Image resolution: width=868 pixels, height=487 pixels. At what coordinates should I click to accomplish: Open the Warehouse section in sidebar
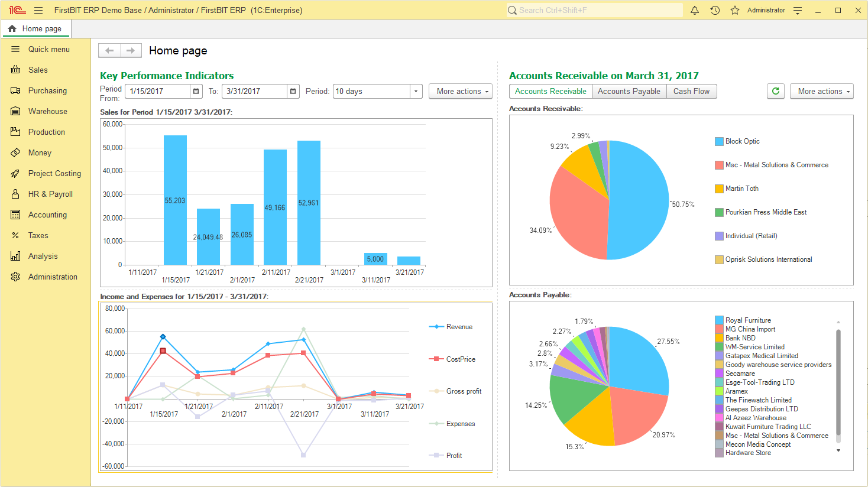(47, 111)
